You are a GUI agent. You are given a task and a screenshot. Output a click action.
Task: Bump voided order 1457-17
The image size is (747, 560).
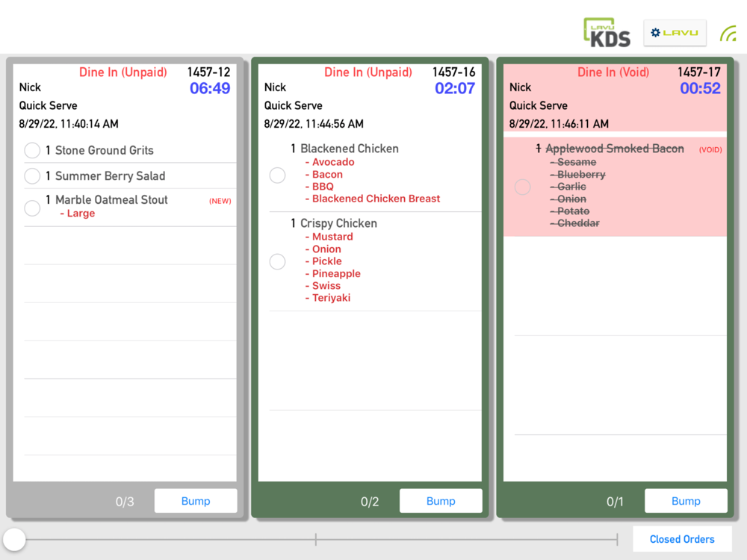point(686,501)
